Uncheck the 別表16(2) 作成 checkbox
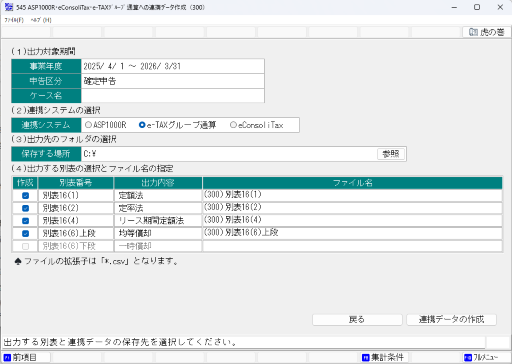 (x=25, y=208)
